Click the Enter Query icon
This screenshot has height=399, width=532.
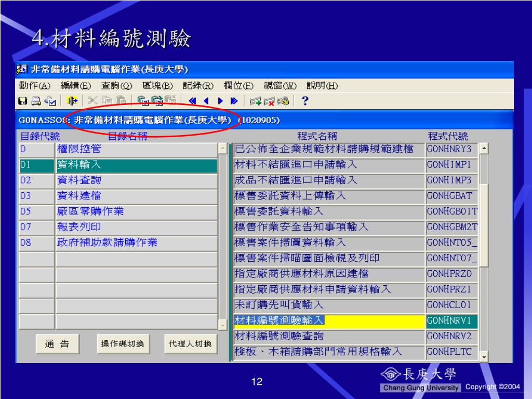pyautogui.click(x=143, y=101)
